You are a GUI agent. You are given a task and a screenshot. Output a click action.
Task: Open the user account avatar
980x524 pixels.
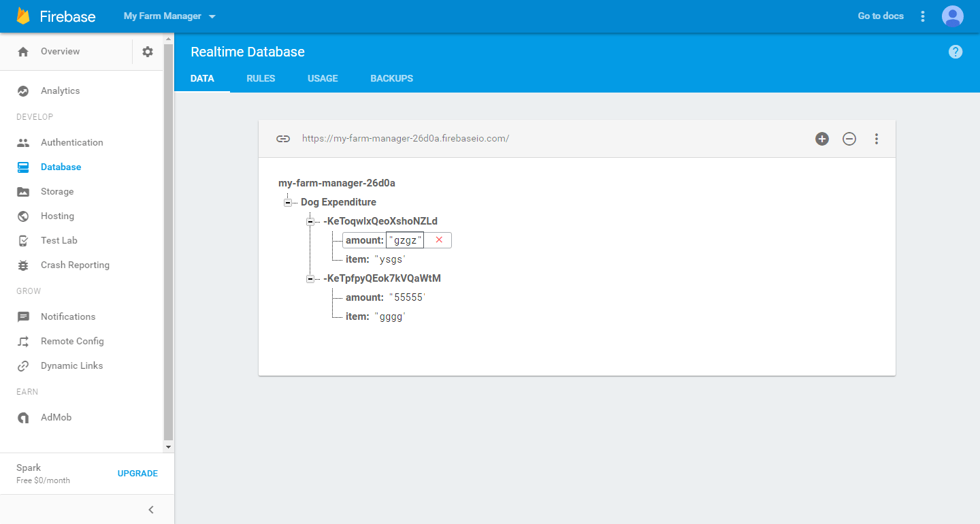pos(953,16)
